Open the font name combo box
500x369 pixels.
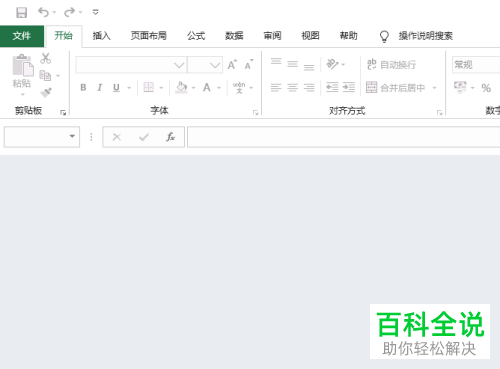point(131,65)
